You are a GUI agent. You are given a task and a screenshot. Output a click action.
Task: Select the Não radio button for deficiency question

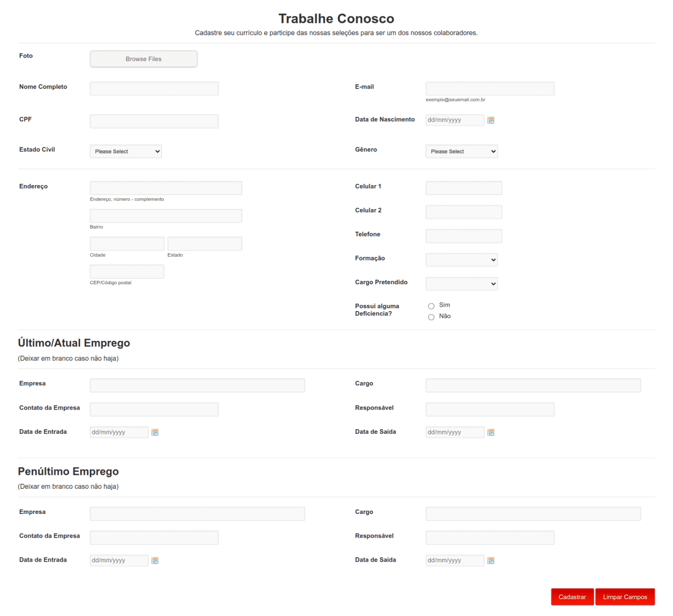coord(431,317)
